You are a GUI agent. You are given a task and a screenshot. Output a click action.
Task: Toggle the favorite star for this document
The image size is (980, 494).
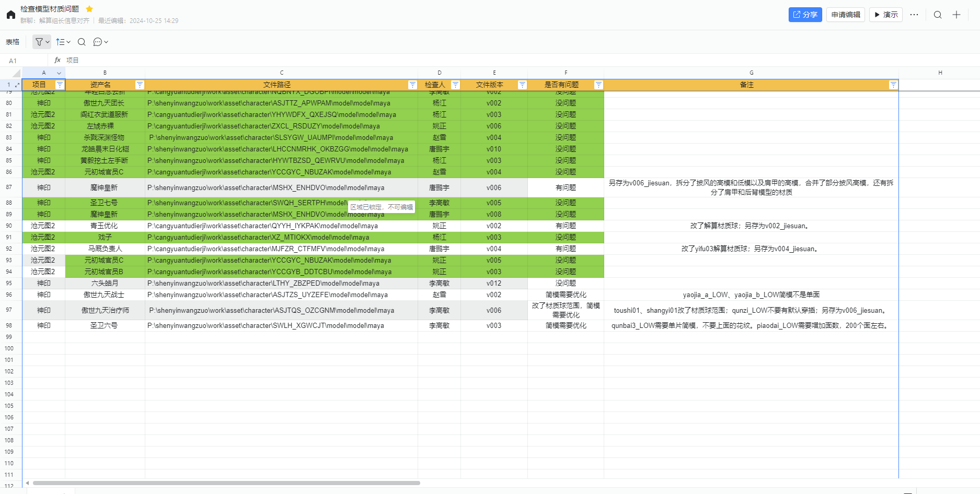click(x=89, y=9)
